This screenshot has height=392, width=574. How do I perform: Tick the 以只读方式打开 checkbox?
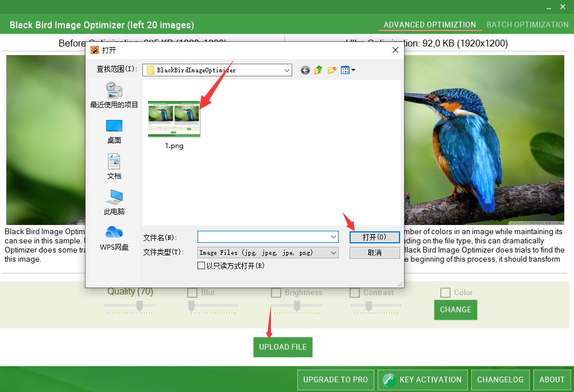(201, 266)
